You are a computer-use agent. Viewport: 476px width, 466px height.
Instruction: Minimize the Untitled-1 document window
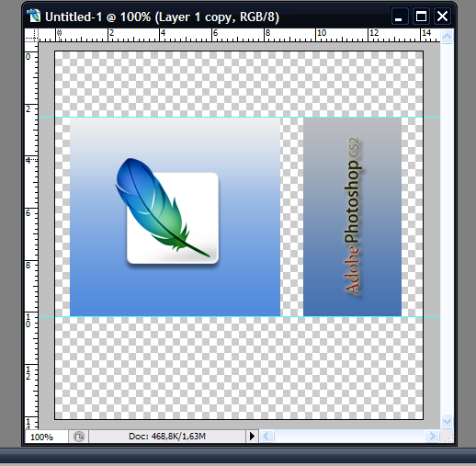coord(400,17)
